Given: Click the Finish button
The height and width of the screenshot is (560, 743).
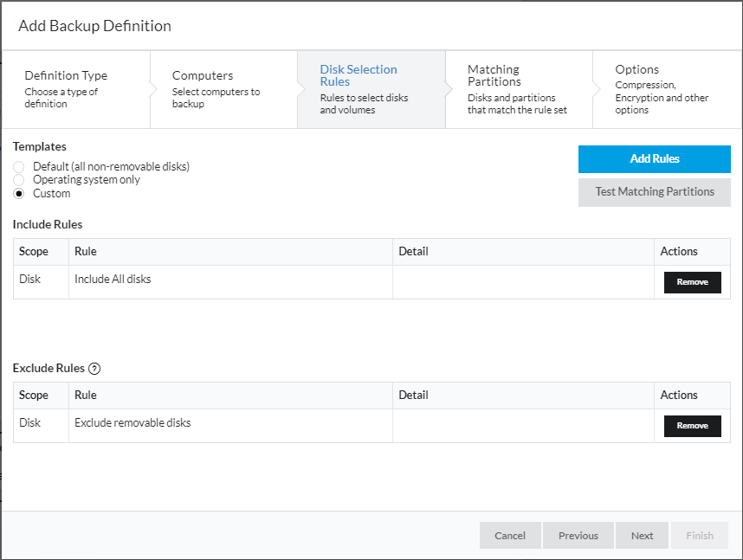Looking at the screenshot, I should coord(700,536).
